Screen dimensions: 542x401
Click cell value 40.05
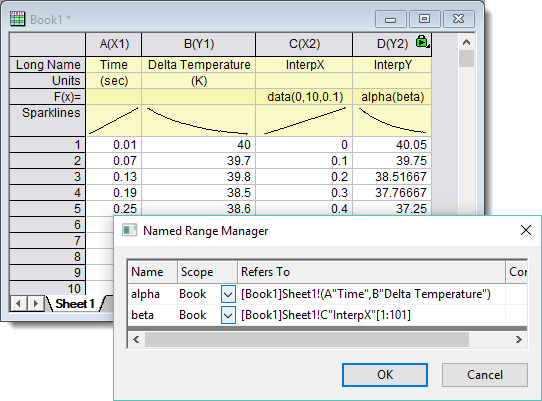tap(392, 144)
